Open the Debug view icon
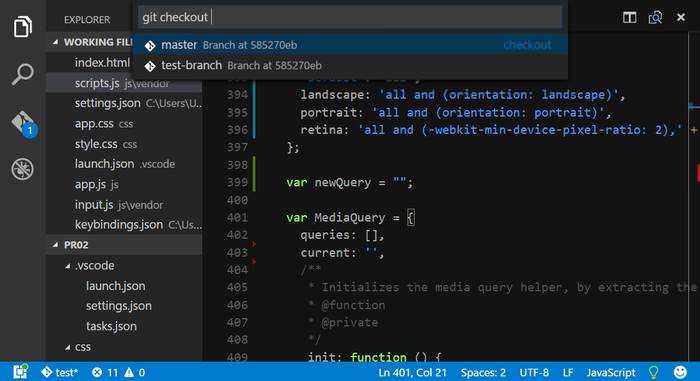The width and height of the screenshot is (700, 381). (x=22, y=169)
